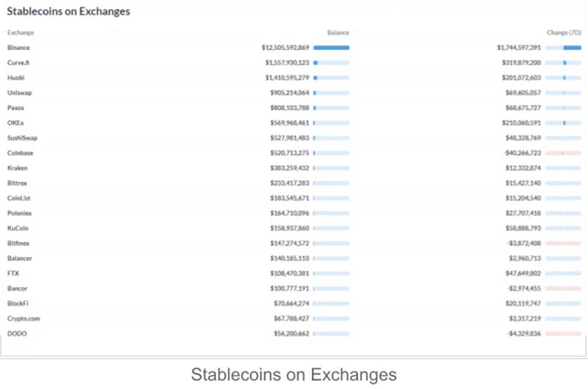
Task: Sort the table by the Exchange column
Action: tap(20, 32)
